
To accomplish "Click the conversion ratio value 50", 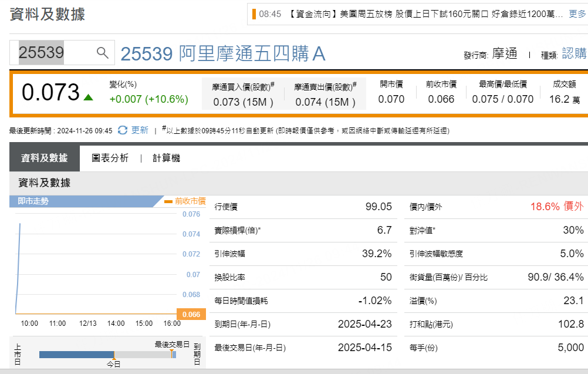I will pyautogui.click(x=386, y=277).
